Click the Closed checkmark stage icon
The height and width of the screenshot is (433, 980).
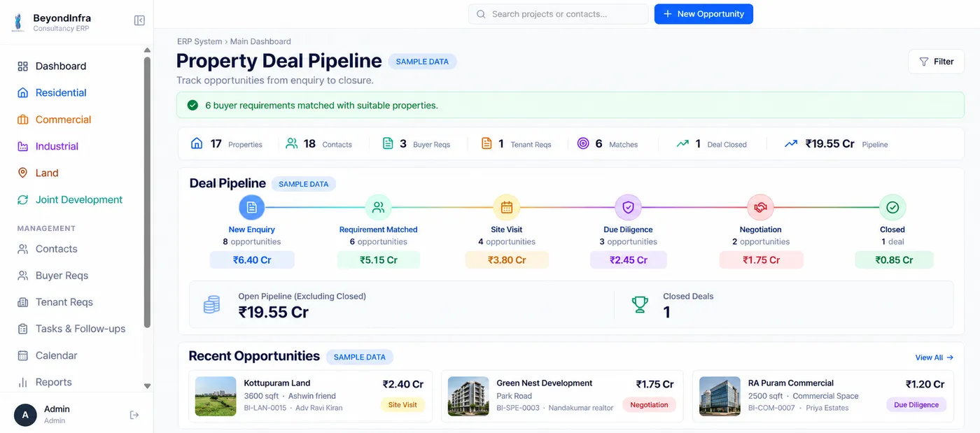[x=892, y=207]
